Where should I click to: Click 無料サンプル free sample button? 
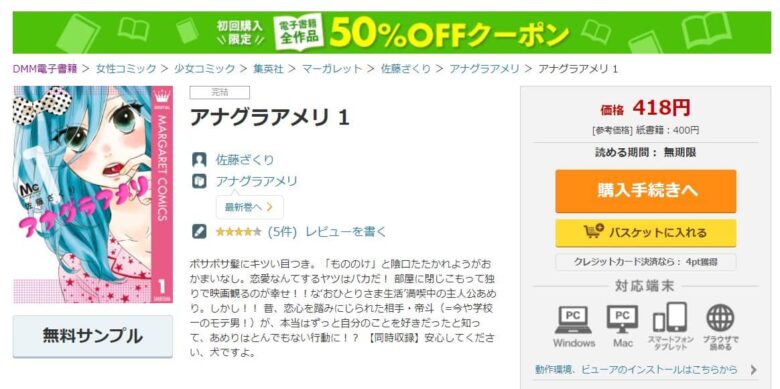tap(93, 337)
